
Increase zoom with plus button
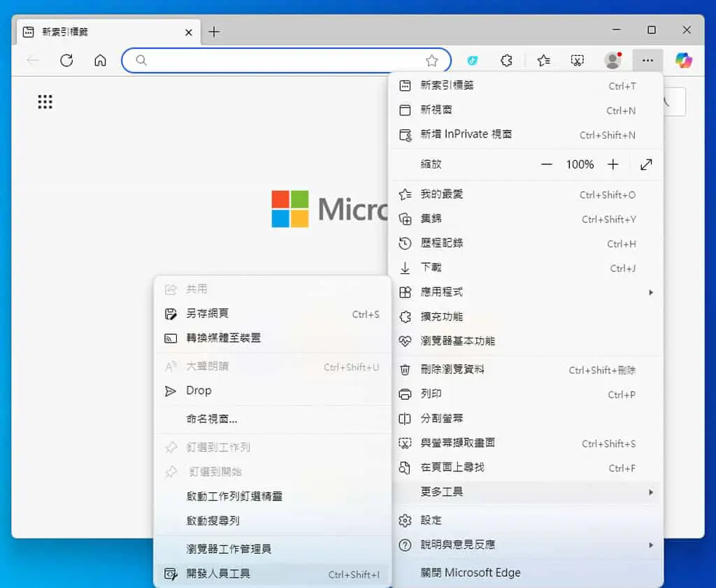click(x=613, y=164)
